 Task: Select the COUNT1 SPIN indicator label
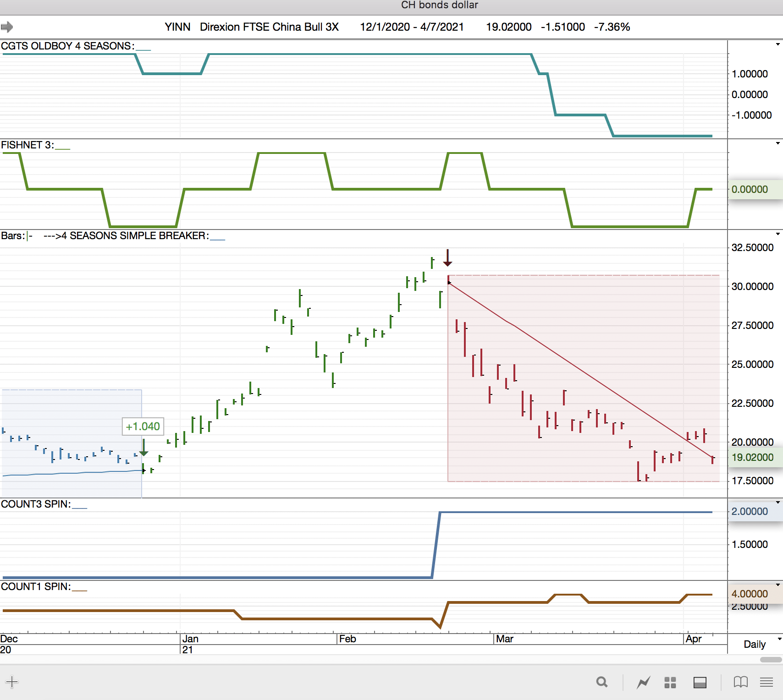tap(36, 586)
